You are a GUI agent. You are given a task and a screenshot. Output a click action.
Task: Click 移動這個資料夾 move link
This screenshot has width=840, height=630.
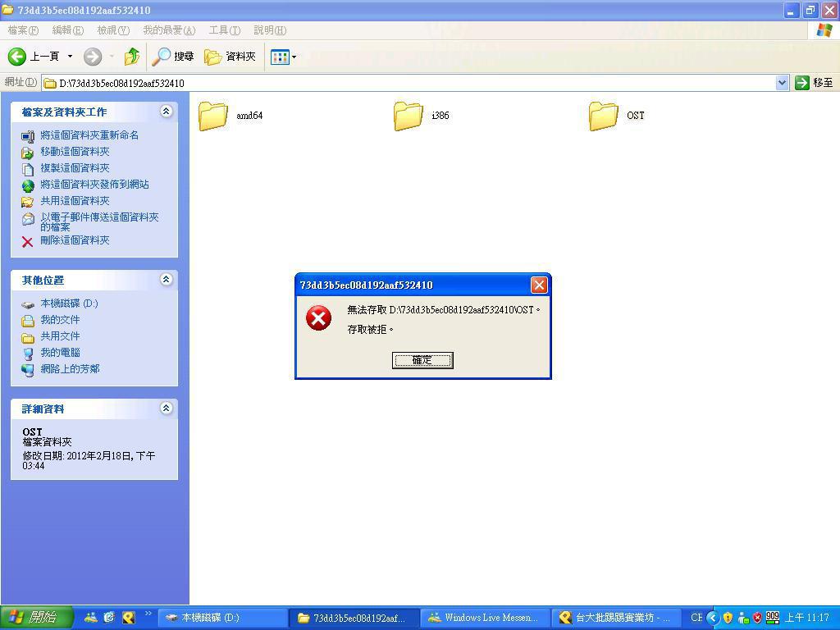pos(75,152)
